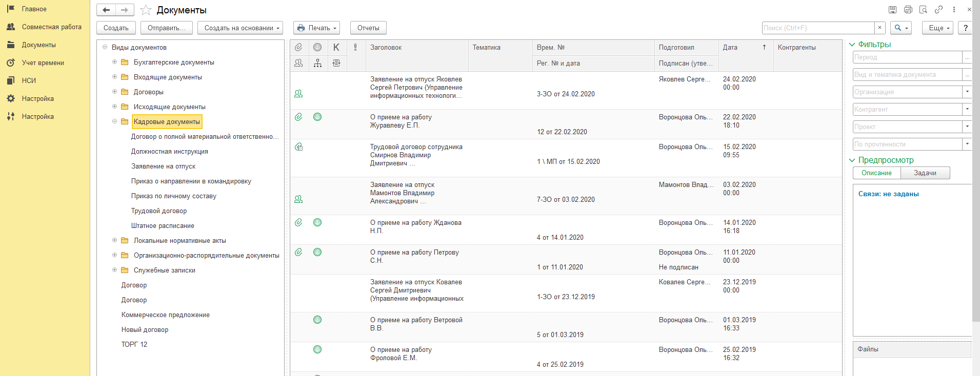This screenshot has width=980, height=376.
Task: Click the hierarchy structure column header icon
Action: pos(317,63)
